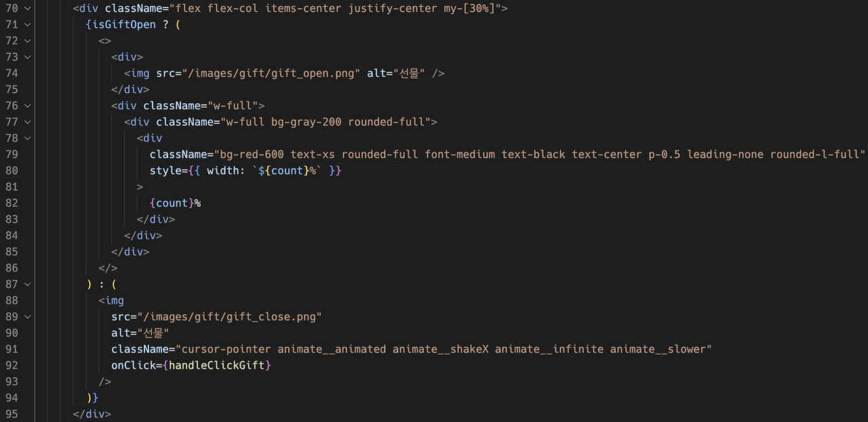Fold the w-full div at line 76
The image size is (868, 422).
(x=27, y=106)
